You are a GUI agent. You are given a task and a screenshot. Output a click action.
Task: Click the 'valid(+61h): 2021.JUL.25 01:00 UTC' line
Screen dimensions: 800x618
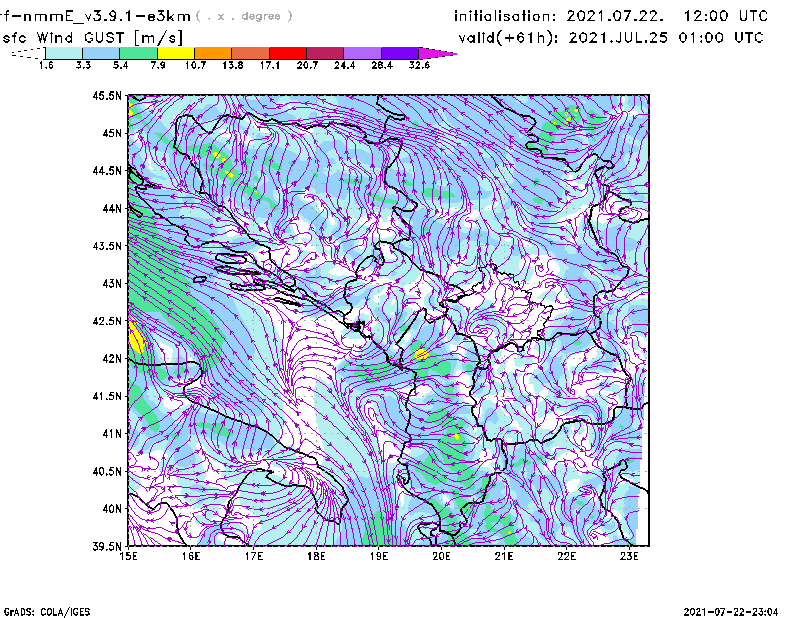pos(611,38)
